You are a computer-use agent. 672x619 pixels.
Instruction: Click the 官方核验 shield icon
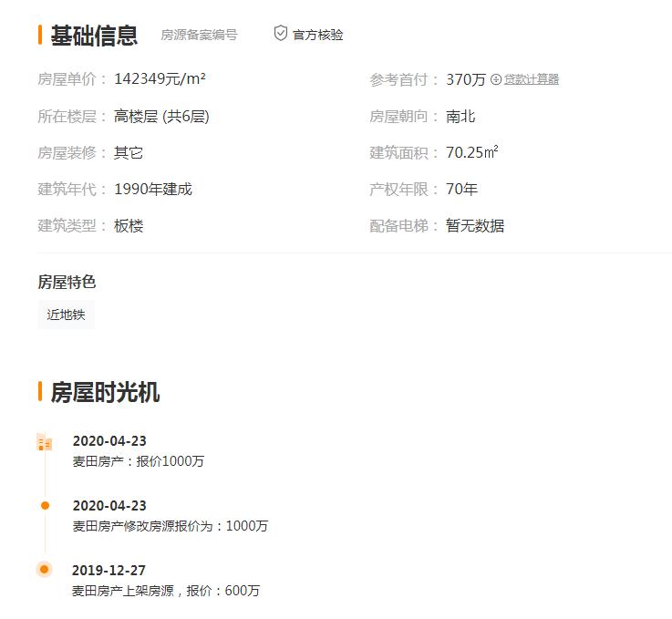pyautogui.click(x=280, y=33)
